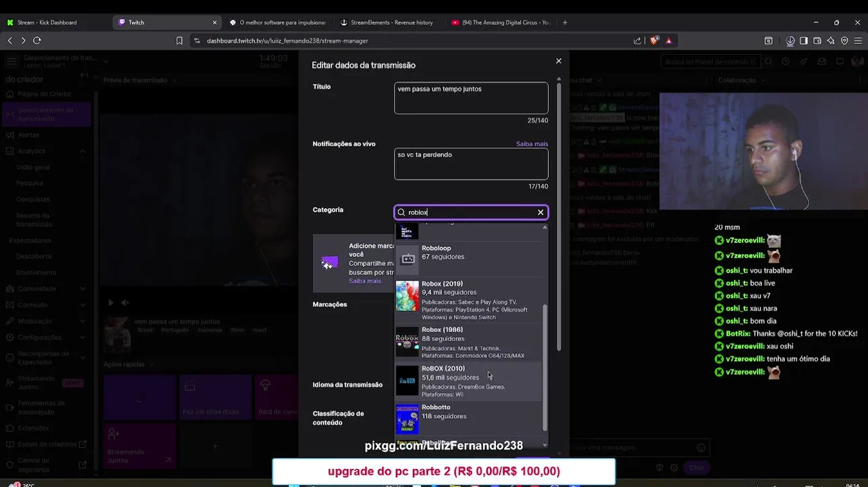The image size is (868, 487).
Task: Collapse the Analytics sidebar section
Action: tap(83, 151)
